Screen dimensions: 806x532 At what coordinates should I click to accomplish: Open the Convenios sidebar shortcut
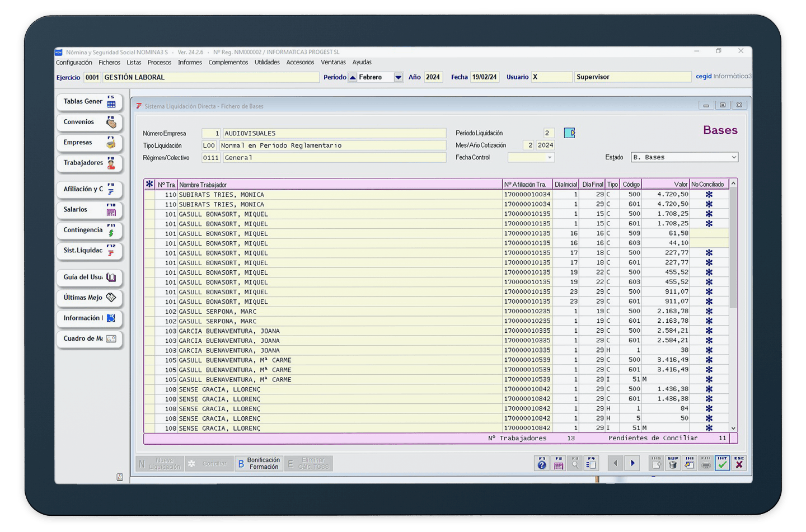(x=89, y=123)
